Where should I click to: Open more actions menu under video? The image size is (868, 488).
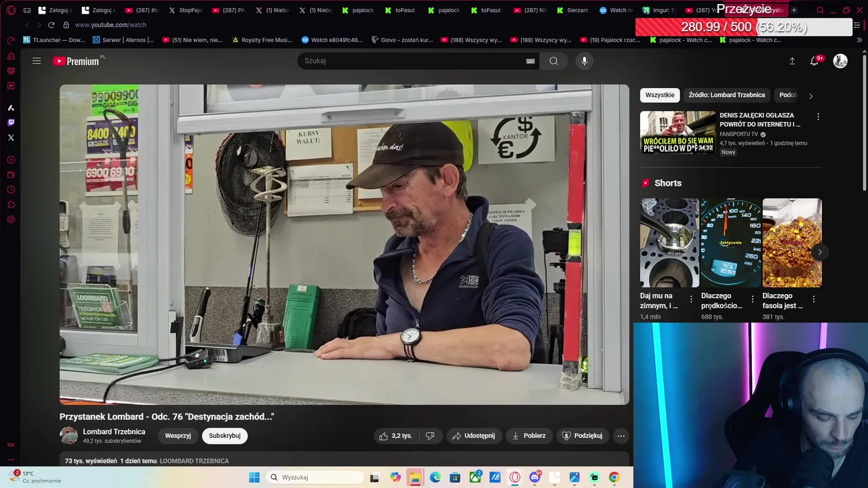pos(620,436)
